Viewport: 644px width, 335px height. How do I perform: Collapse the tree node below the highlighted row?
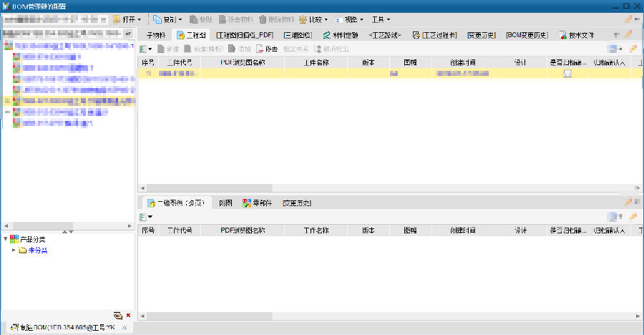pos(7,112)
